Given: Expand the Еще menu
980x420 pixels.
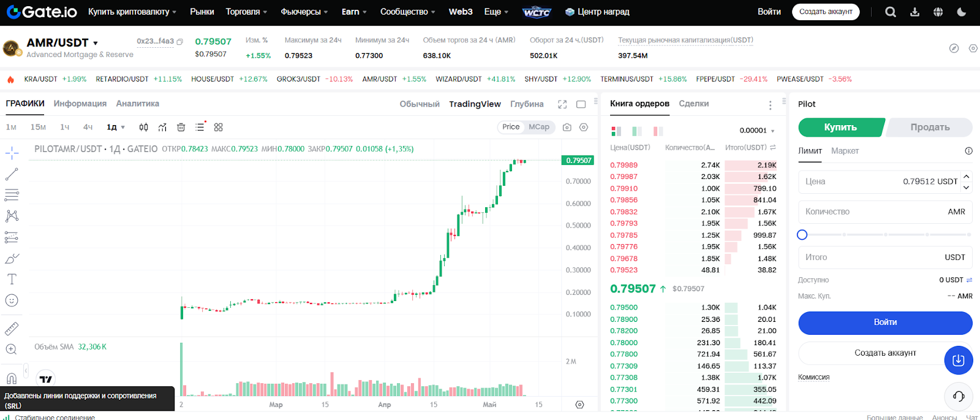Looking at the screenshot, I should (x=496, y=12).
